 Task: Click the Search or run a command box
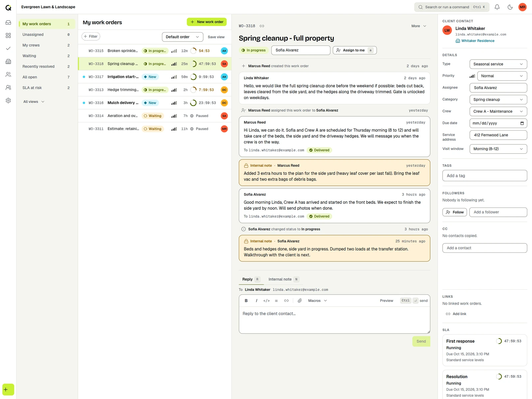pyautogui.click(x=452, y=7)
